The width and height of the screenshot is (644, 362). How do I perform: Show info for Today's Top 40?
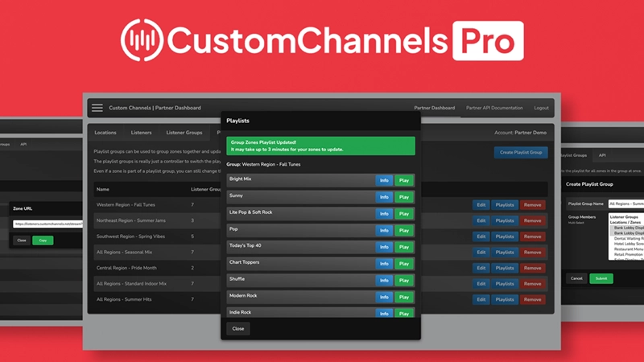pos(384,247)
